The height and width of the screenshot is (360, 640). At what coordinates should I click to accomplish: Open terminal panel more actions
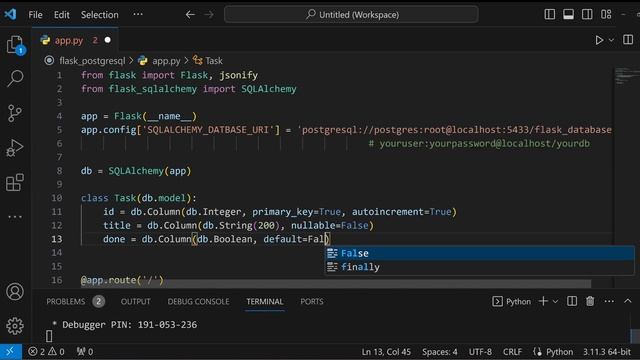[x=609, y=301]
